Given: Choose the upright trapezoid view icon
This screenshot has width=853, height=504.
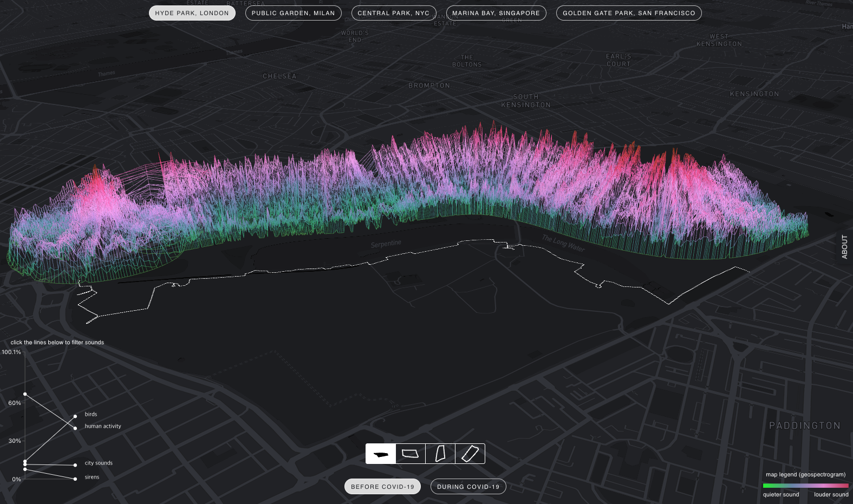Looking at the screenshot, I should click(x=440, y=454).
